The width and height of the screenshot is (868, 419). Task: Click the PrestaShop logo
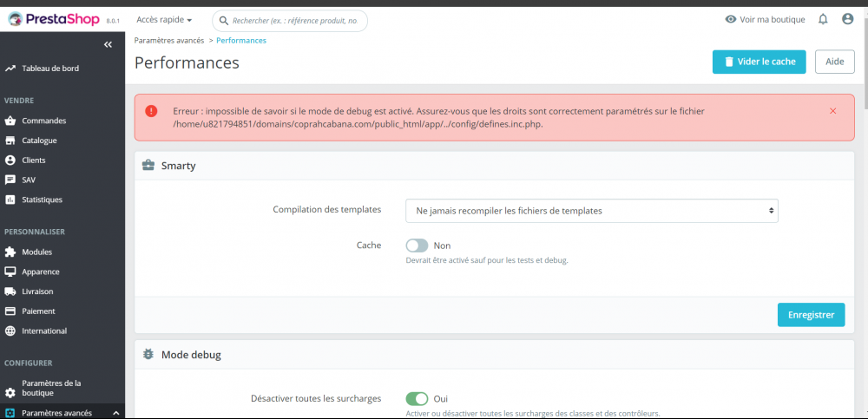54,19
